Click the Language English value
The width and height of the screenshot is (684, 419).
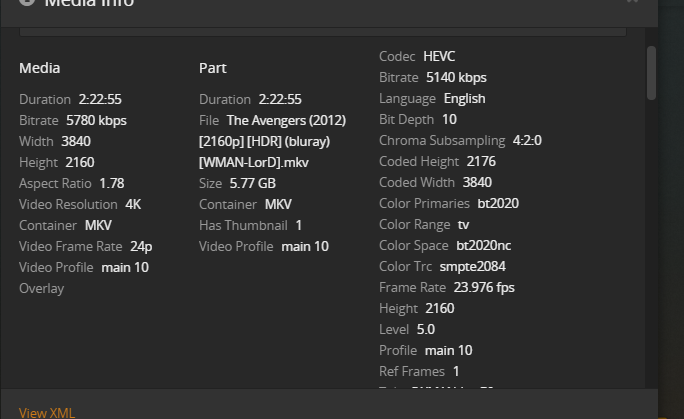[464, 98]
